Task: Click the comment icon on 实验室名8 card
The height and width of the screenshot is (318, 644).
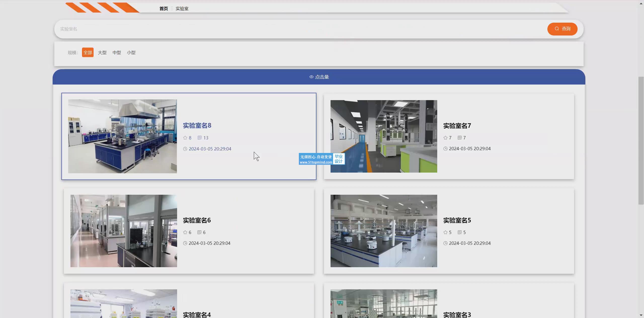Action: click(x=200, y=138)
